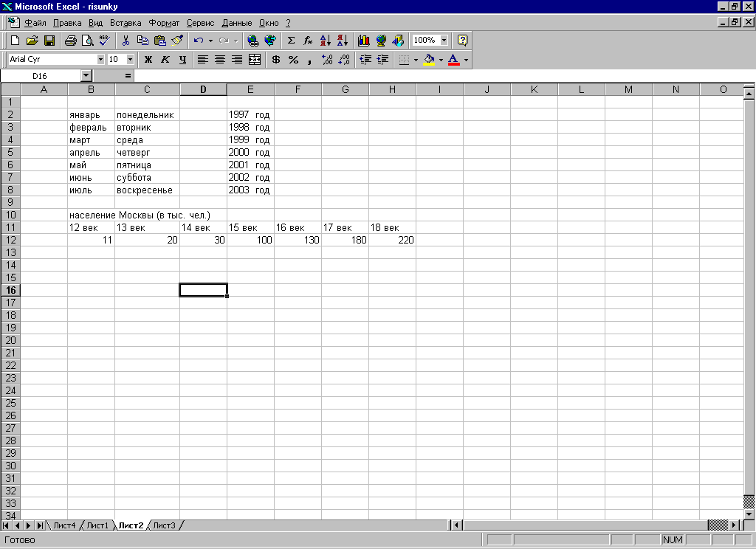Open borders style dropdown arrow
Viewport: 756px width, 549px height.
(x=416, y=60)
